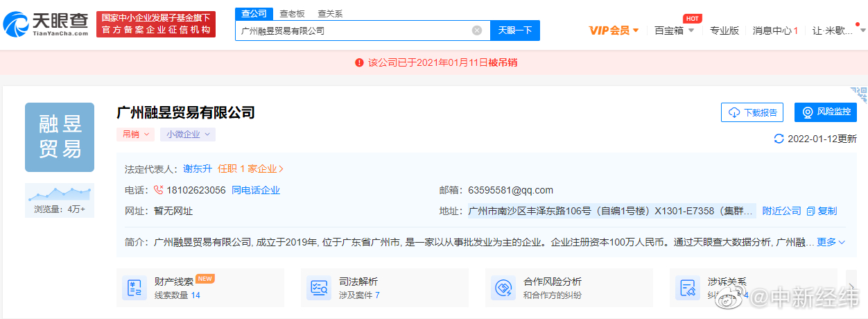Click the QR code corner icon
Viewport: 868px width, 319px height.
coord(858,96)
